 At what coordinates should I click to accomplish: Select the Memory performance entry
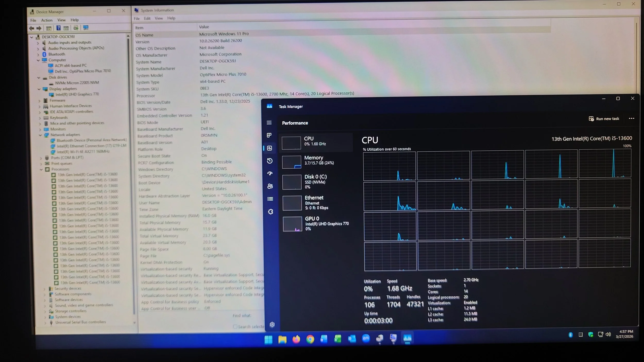316,162
